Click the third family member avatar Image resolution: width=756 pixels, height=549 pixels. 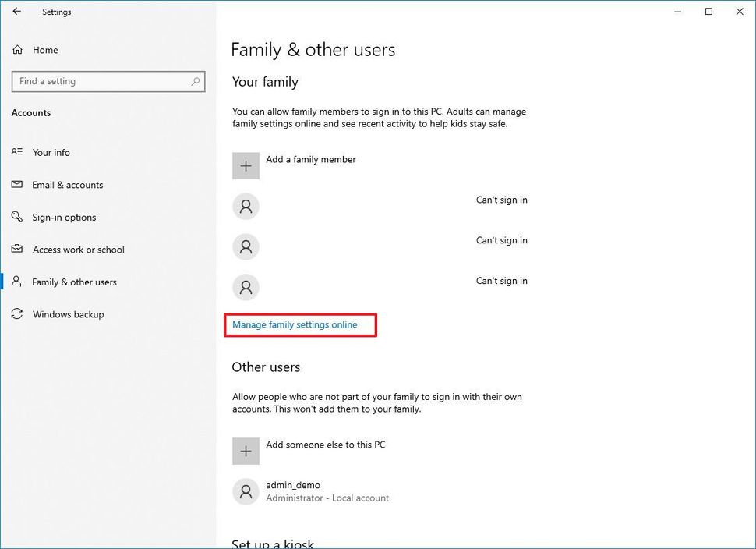click(246, 288)
